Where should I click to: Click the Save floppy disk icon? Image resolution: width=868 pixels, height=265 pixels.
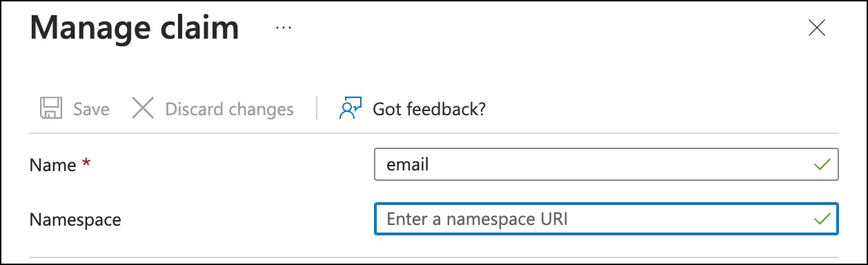tap(50, 108)
